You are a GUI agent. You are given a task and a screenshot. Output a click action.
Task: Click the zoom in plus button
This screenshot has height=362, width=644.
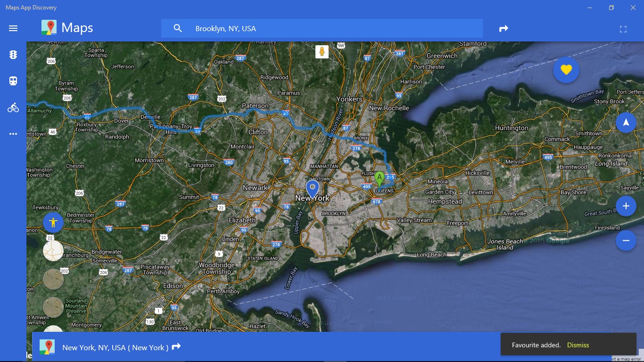(x=626, y=206)
